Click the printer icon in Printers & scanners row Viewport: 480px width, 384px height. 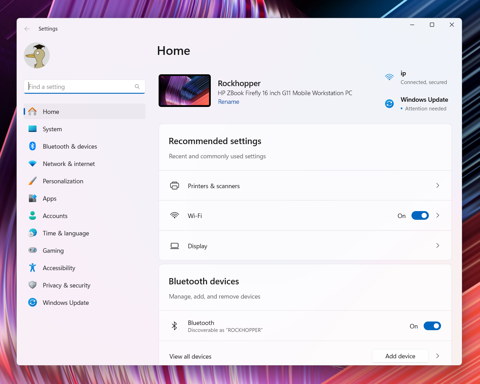click(174, 186)
